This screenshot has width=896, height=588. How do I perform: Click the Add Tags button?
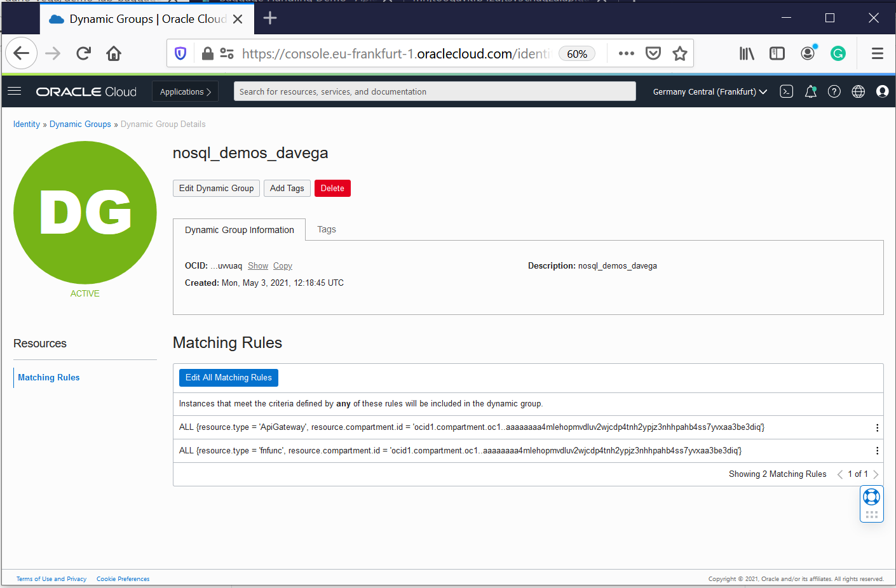[287, 188]
